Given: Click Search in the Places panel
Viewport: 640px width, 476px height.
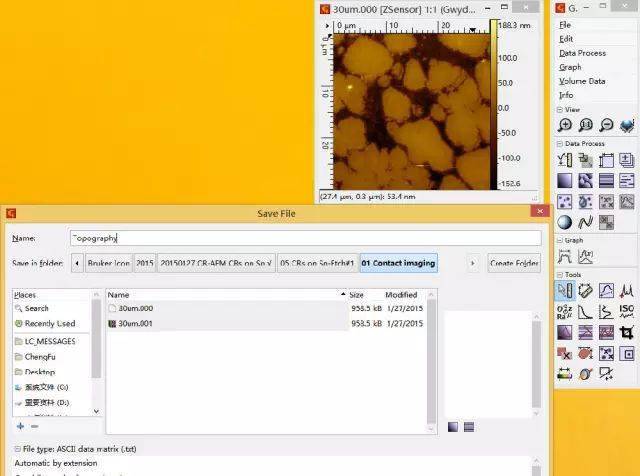Looking at the screenshot, I should pyautogui.click(x=36, y=309).
